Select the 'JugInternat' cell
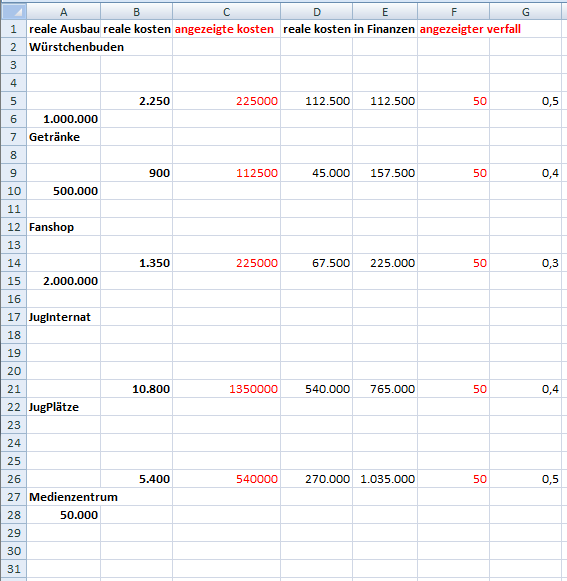 [x=63, y=317]
